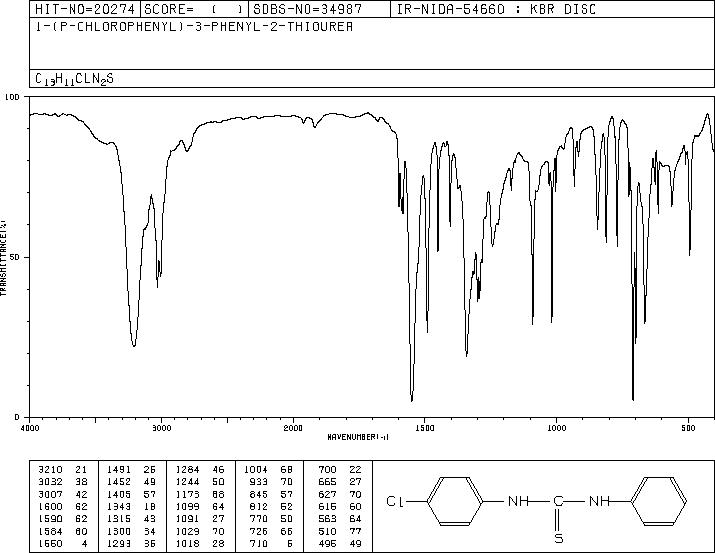Click the chlorophenyl ring in the structure drawing
The height and width of the screenshot is (553, 715).
[455, 501]
